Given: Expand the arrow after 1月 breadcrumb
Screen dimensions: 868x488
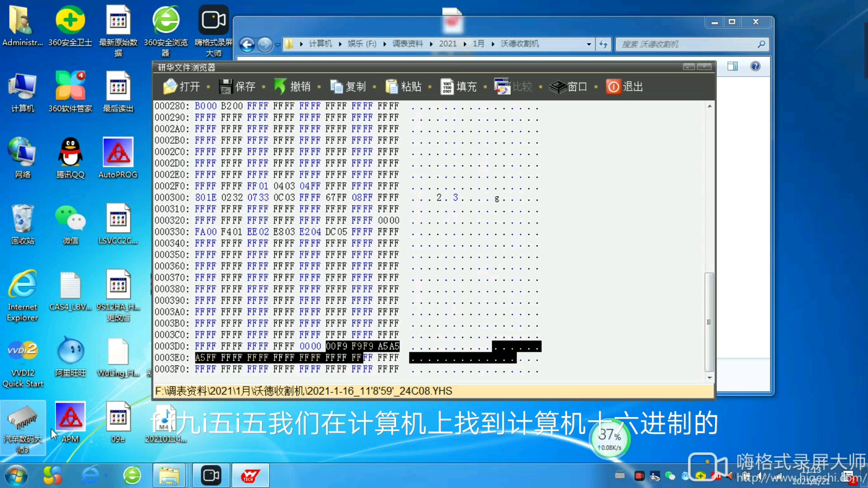Looking at the screenshot, I should (x=493, y=44).
